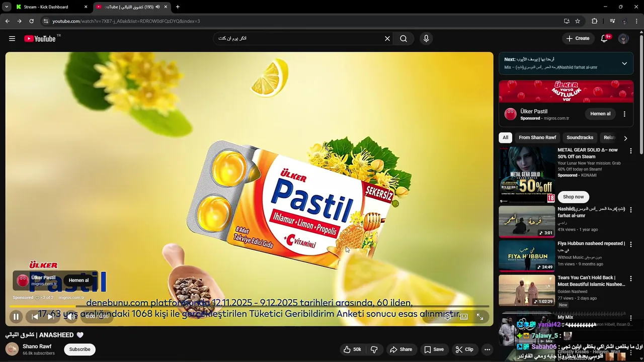Reload the current page
This screenshot has height=362, width=644.
click(x=31, y=21)
